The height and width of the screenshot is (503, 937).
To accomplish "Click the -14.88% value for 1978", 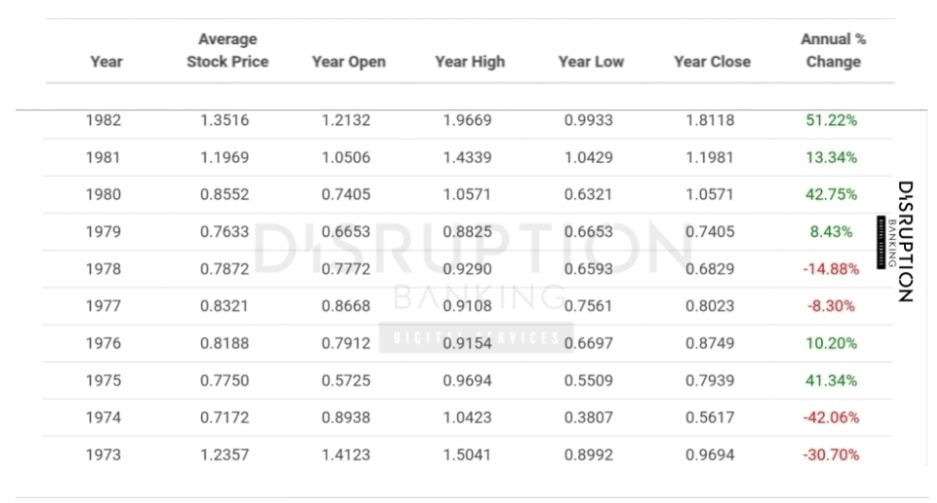I will click(831, 269).
